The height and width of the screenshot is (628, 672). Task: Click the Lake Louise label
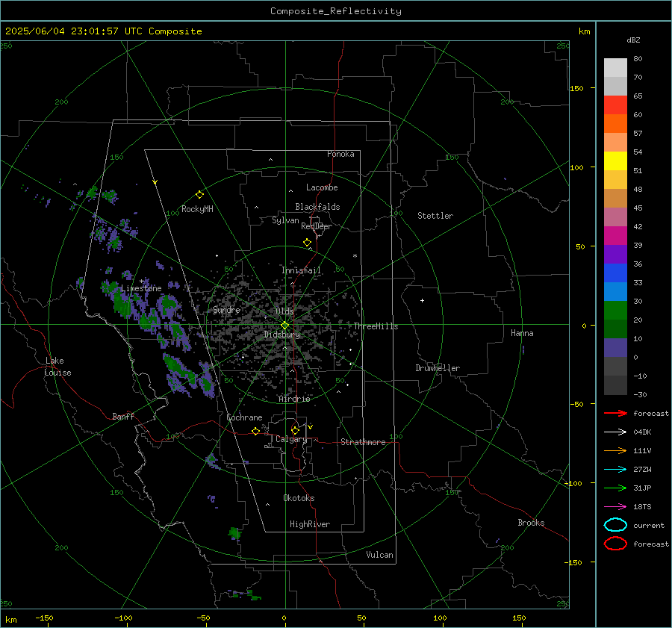[57, 367]
